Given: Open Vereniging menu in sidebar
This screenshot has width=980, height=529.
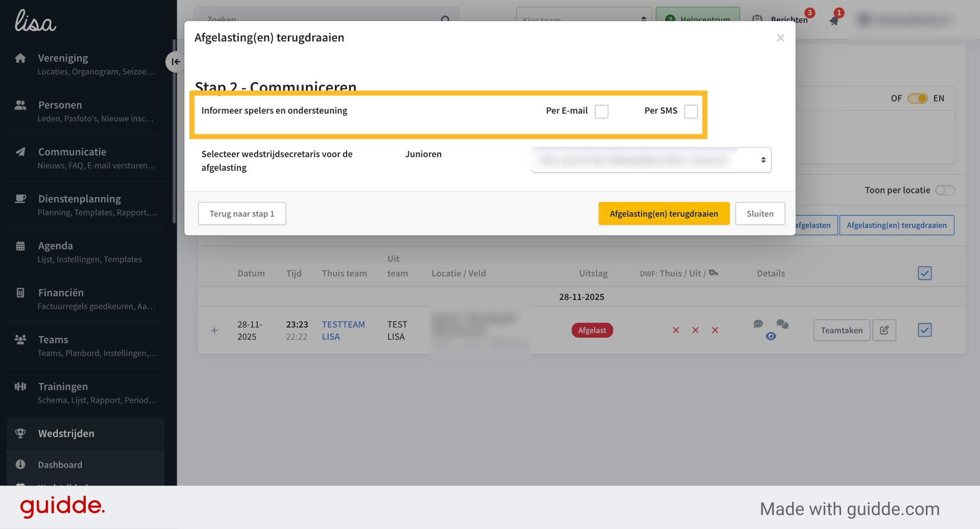Looking at the screenshot, I should pyautogui.click(x=86, y=64).
